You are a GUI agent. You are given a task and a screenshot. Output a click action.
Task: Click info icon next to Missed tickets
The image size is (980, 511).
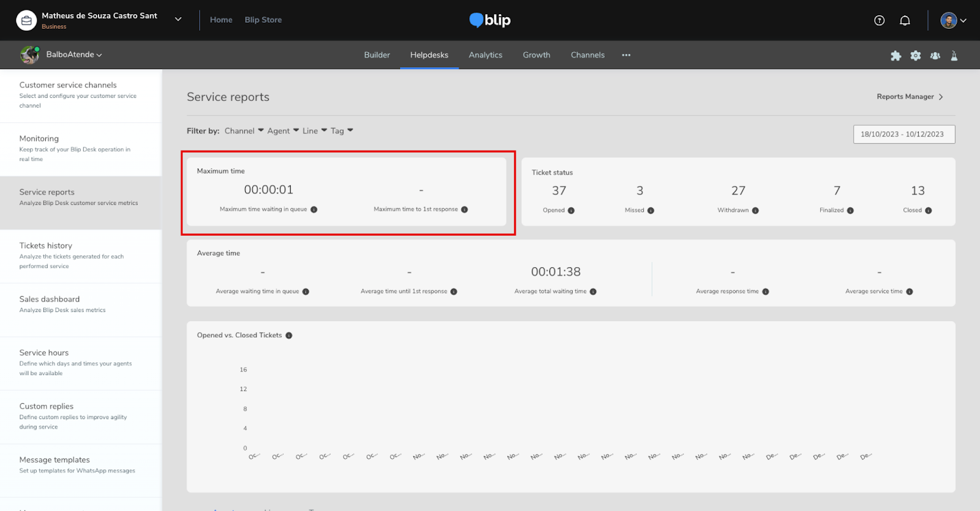[650, 211]
